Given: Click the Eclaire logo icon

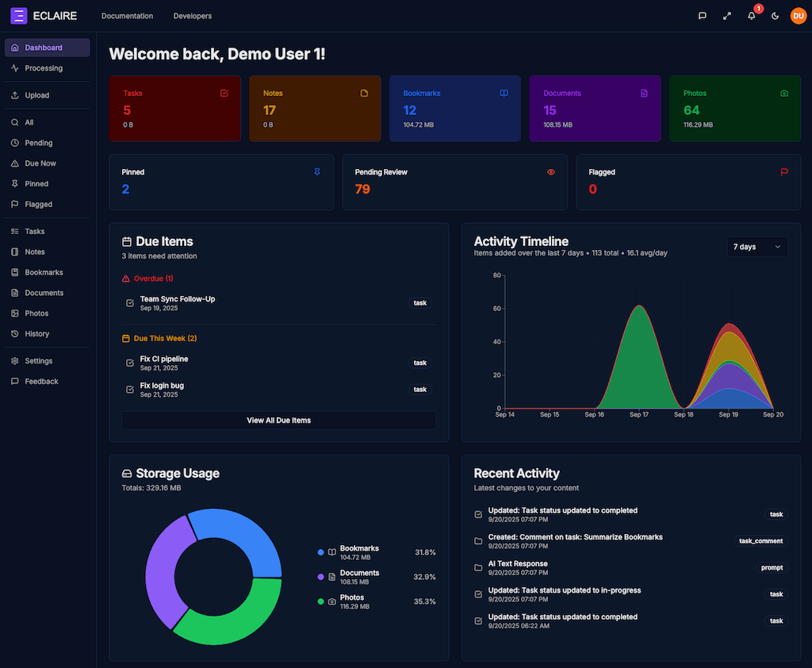Looking at the screenshot, I should (x=19, y=16).
